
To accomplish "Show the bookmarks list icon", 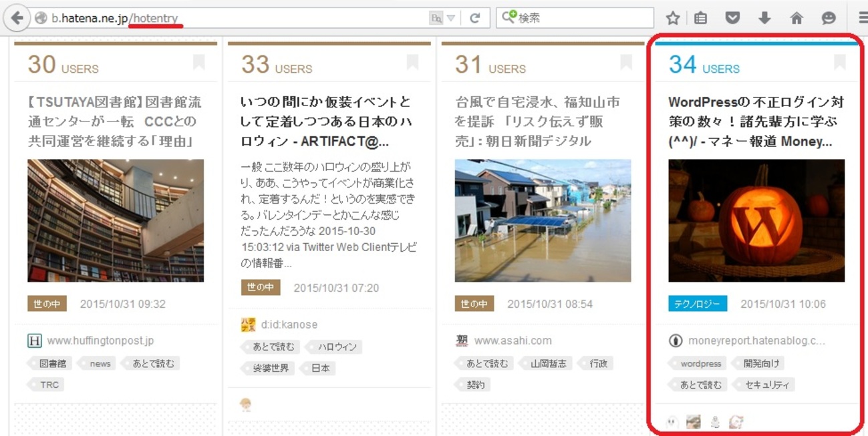I will tap(700, 19).
